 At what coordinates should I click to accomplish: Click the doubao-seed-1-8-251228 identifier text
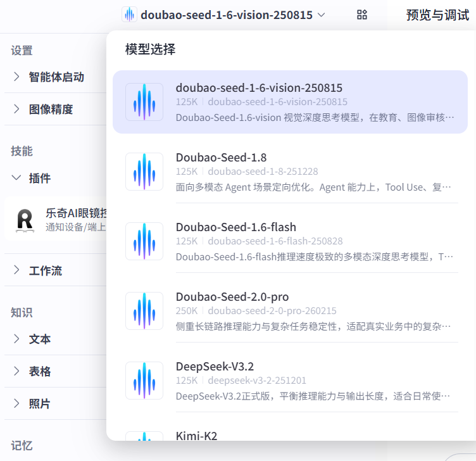[263, 172]
